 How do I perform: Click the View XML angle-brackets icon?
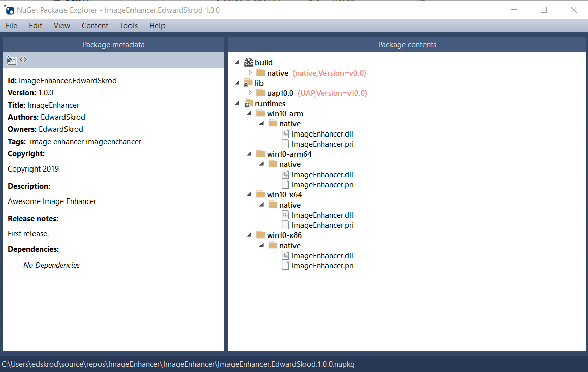point(23,60)
